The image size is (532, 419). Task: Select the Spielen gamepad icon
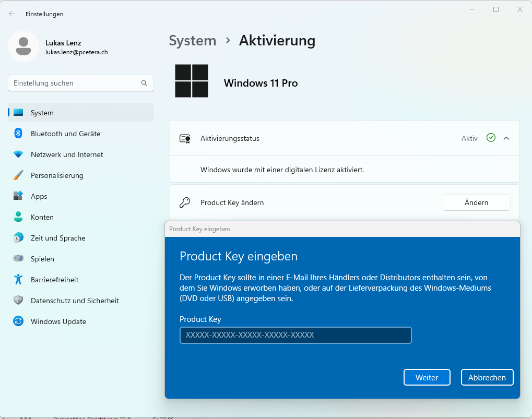pos(18,259)
